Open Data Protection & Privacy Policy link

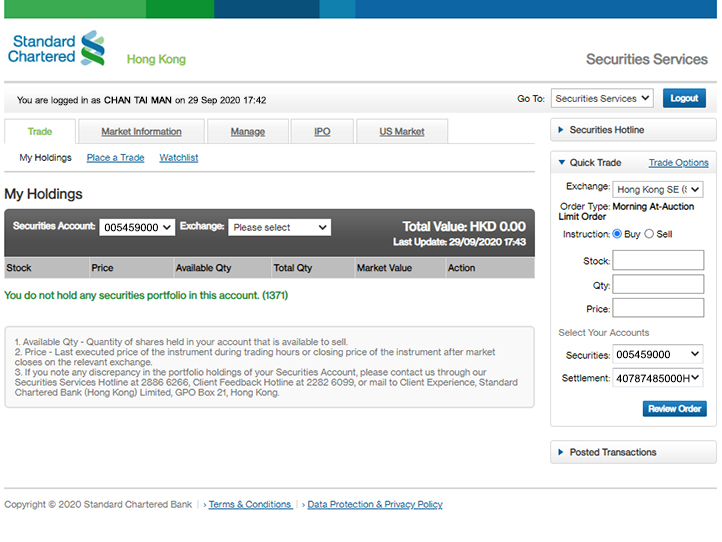coord(375,504)
